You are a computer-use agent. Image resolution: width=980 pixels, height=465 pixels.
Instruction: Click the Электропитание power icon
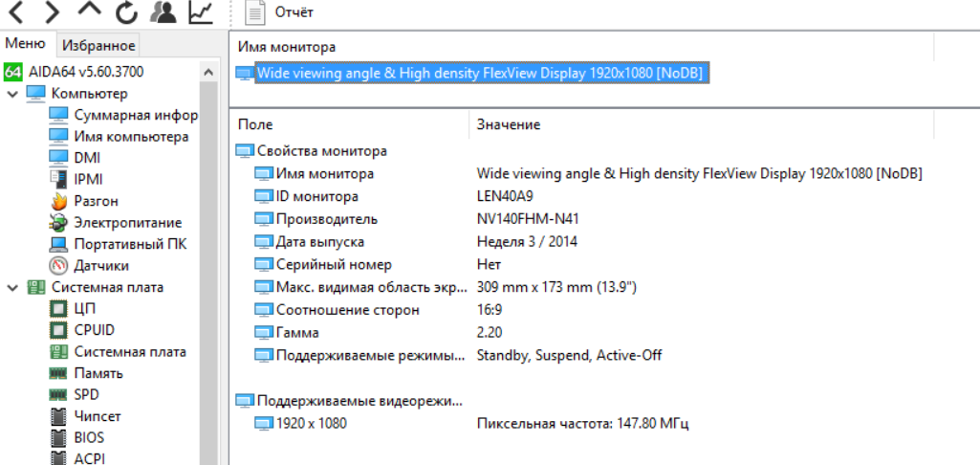pos(58,223)
